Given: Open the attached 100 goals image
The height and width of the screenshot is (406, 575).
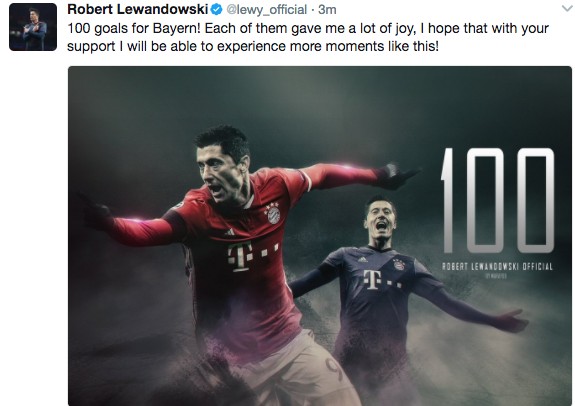Looking at the screenshot, I should click(x=319, y=236).
